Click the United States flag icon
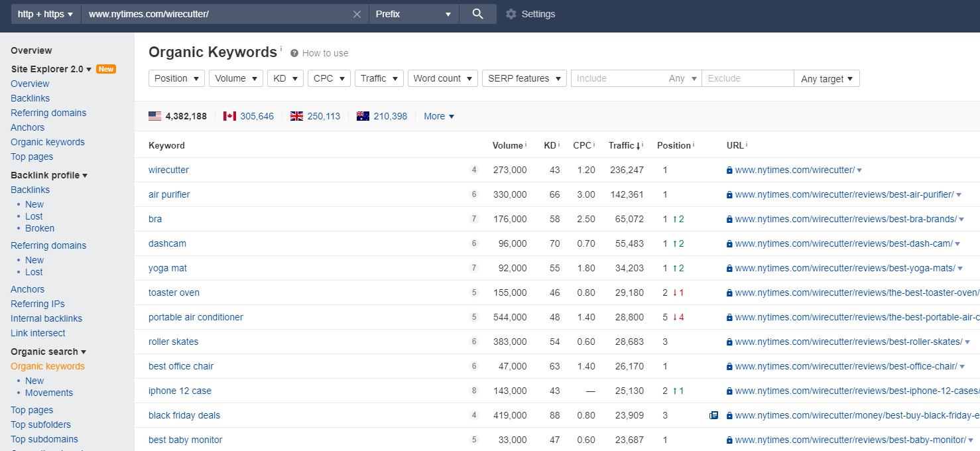This screenshot has height=451, width=980. coord(154,116)
